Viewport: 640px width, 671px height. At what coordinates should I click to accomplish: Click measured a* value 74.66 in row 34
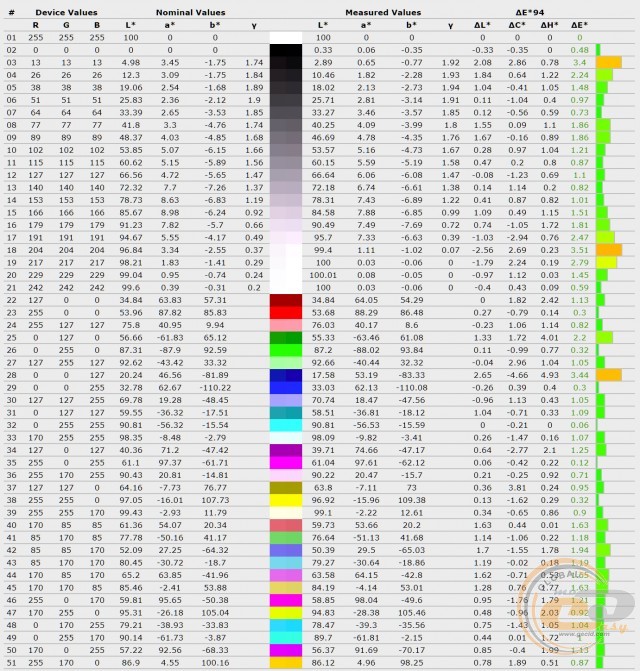366,450
